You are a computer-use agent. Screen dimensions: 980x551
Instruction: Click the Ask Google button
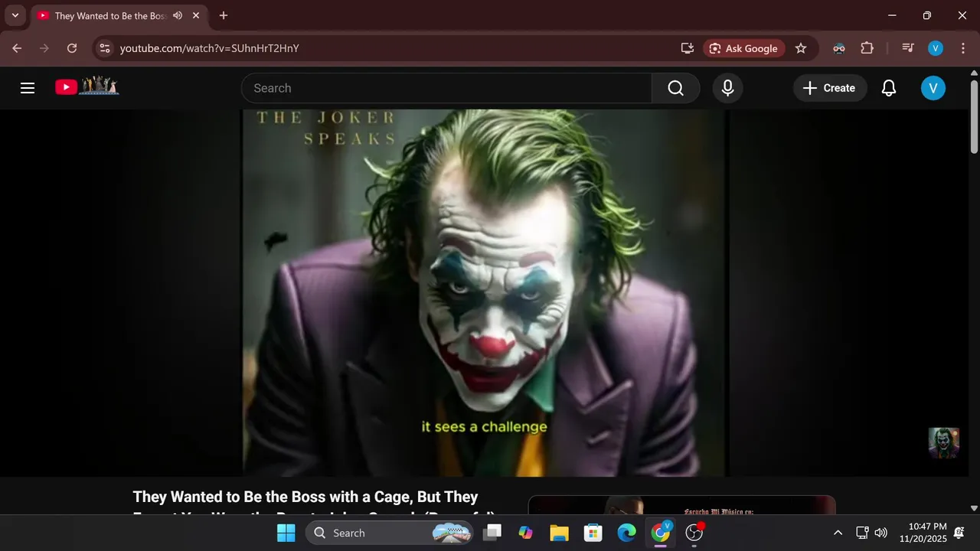[x=743, y=48]
